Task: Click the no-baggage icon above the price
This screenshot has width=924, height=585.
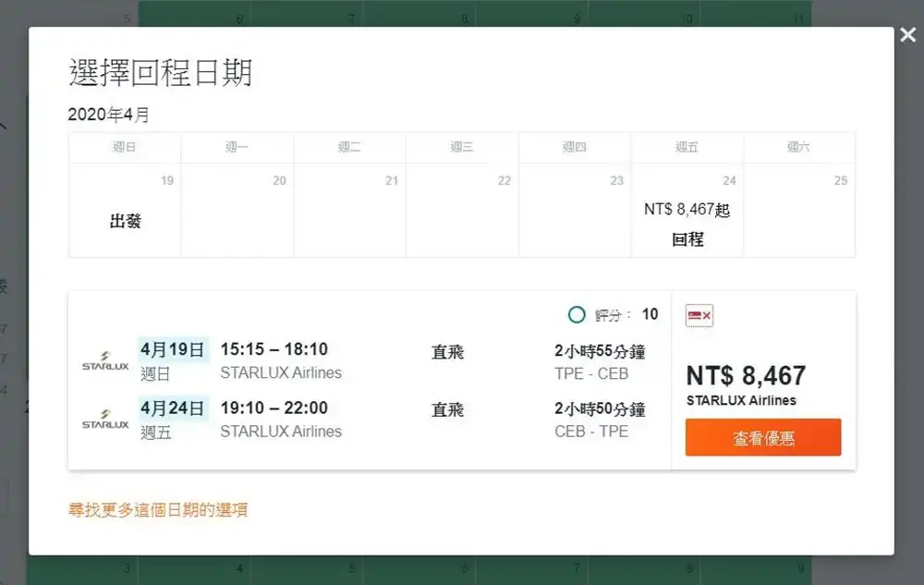Action: point(699,316)
